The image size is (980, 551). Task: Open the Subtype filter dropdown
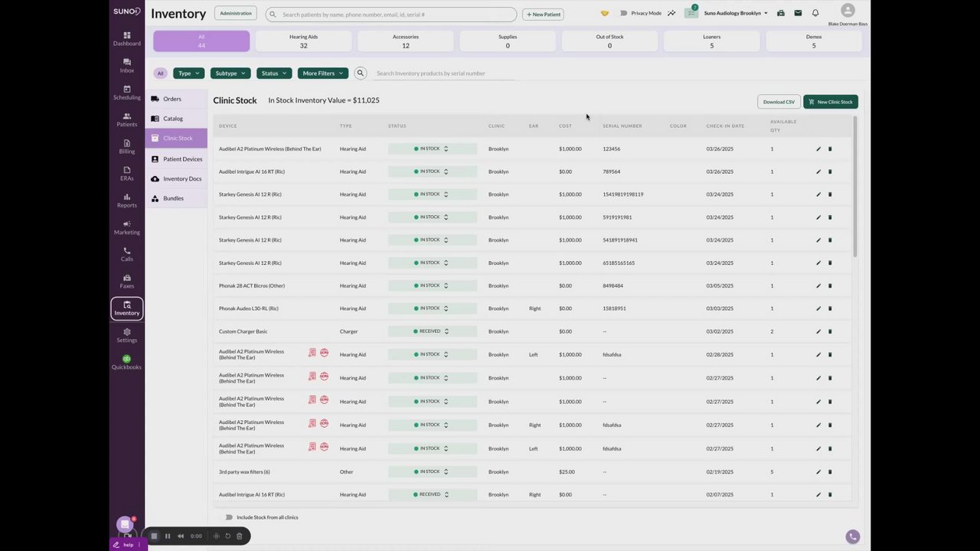[x=230, y=73]
